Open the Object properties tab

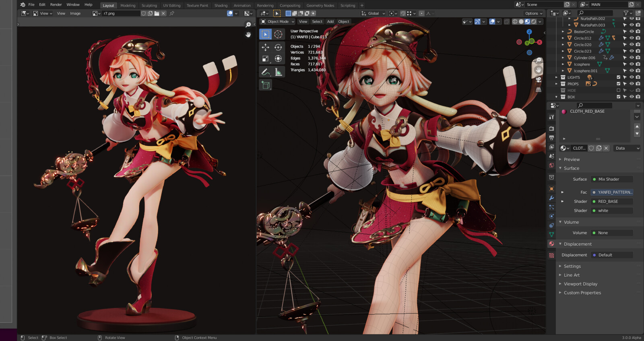[551, 189]
